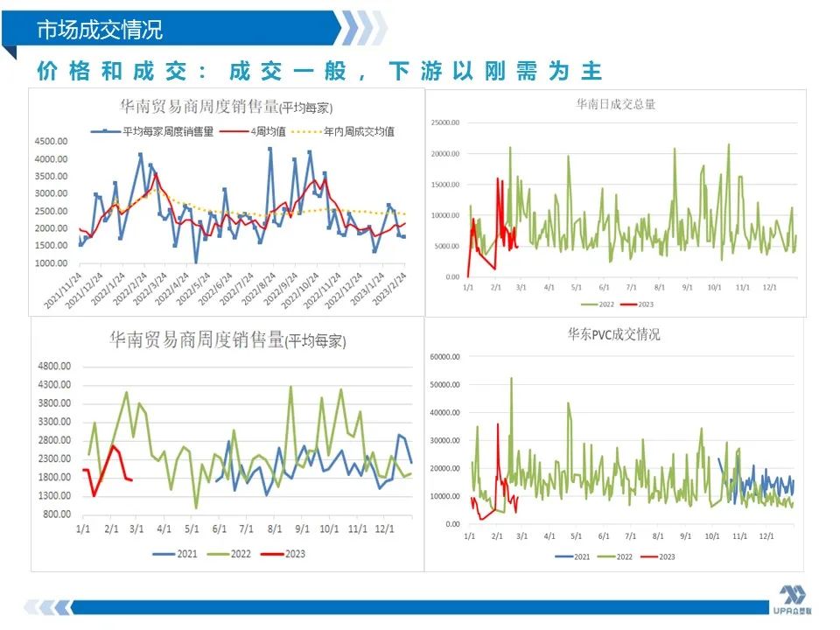Click the 4800.00 axis label

54,367
